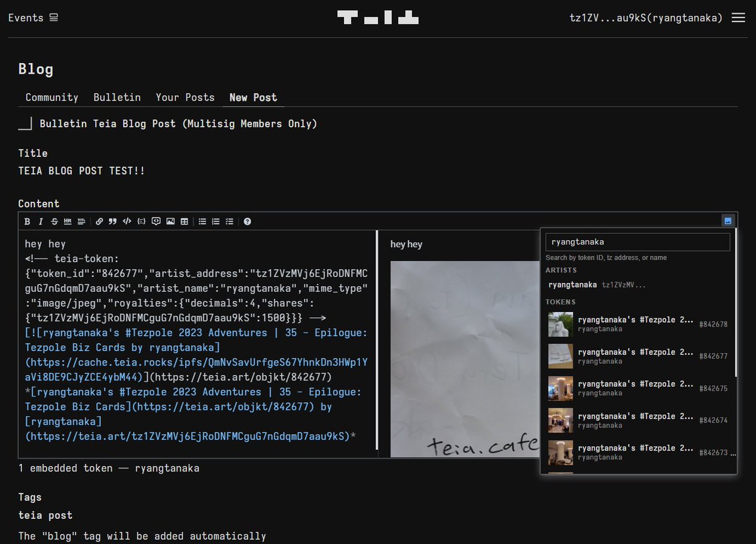Insert a code block using the braces icon
The height and width of the screenshot is (544, 756).
[x=141, y=221]
